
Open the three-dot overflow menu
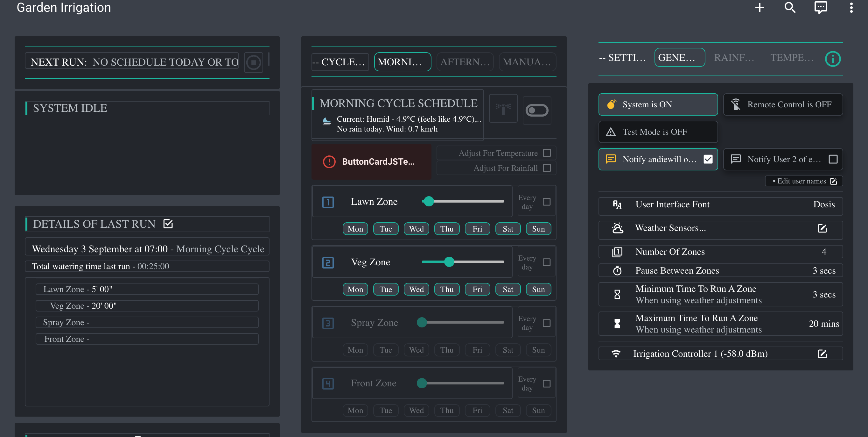click(851, 8)
